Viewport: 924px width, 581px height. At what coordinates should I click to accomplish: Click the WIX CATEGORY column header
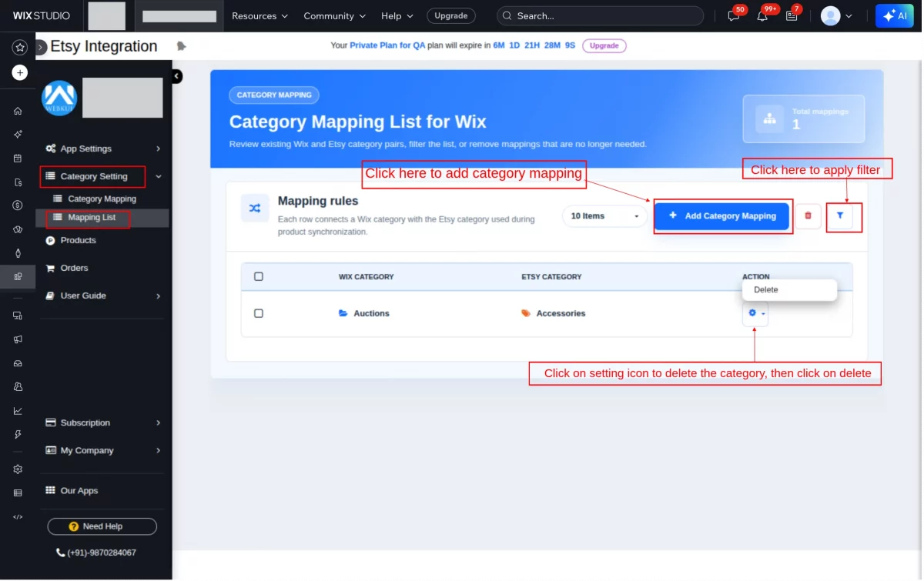(367, 276)
